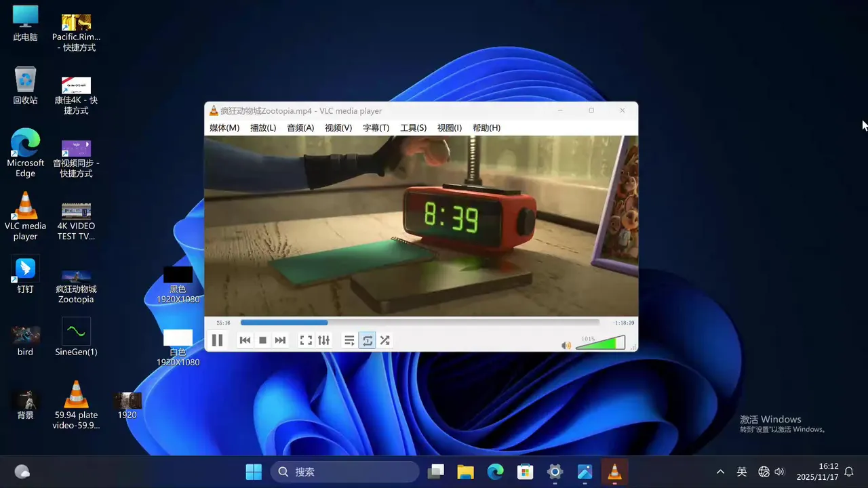This screenshot has height=488, width=868.
Task: Open the 字幕(T) menu
Action: (x=376, y=127)
